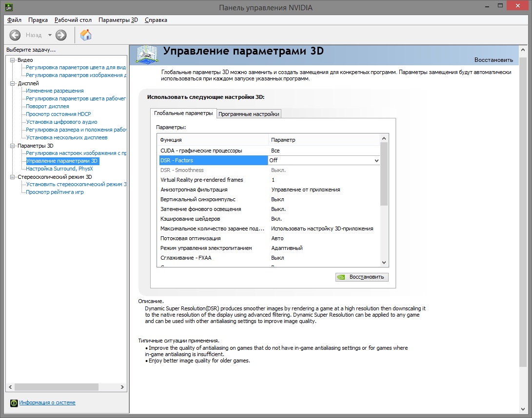Select Затенение фонового освещения row
The image size is (532, 418).
[269, 209]
